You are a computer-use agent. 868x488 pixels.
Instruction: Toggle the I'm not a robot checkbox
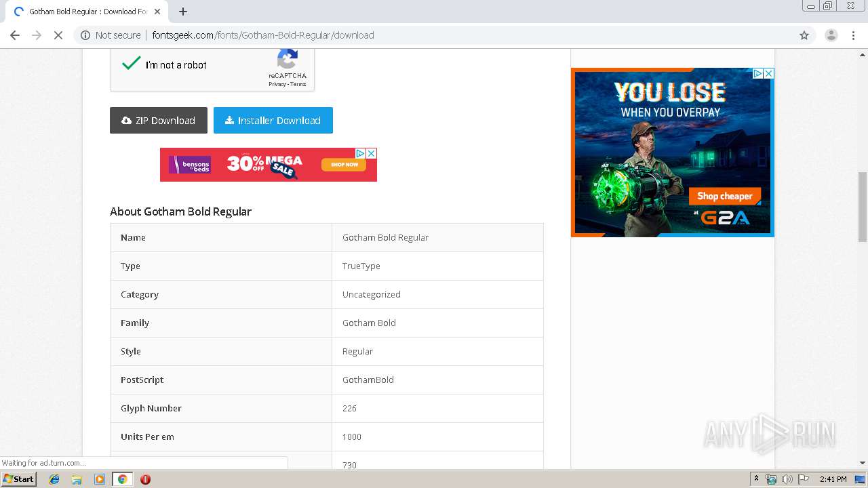(131, 64)
